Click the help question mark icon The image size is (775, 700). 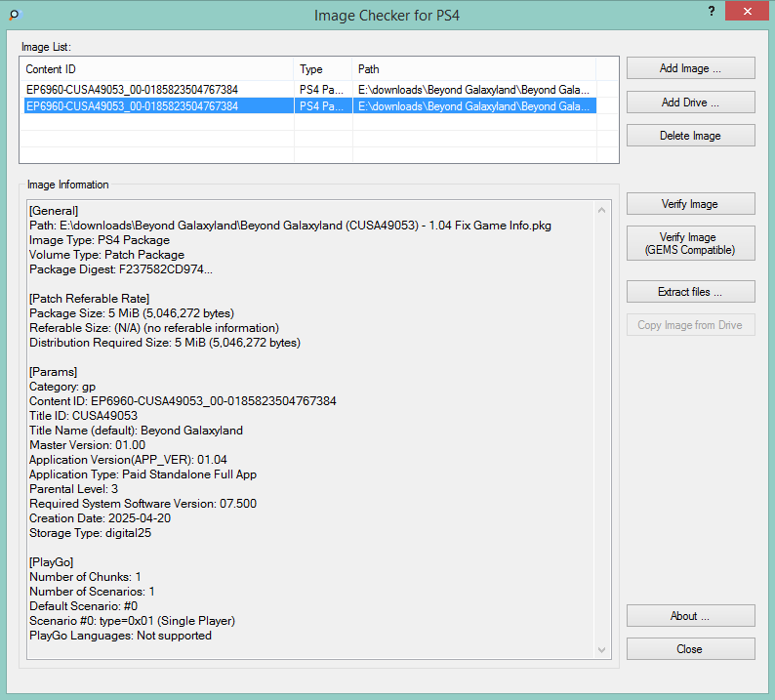712,11
